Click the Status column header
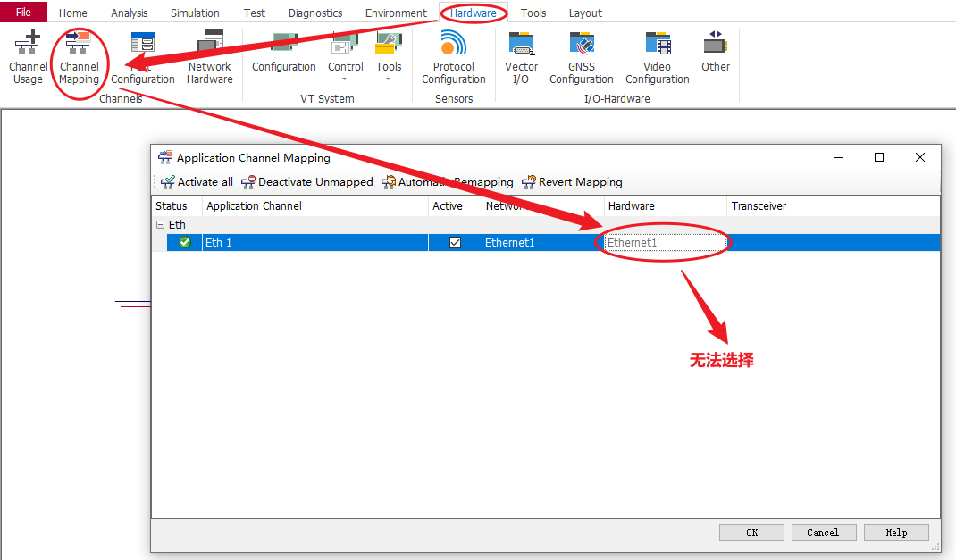 (x=177, y=206)
